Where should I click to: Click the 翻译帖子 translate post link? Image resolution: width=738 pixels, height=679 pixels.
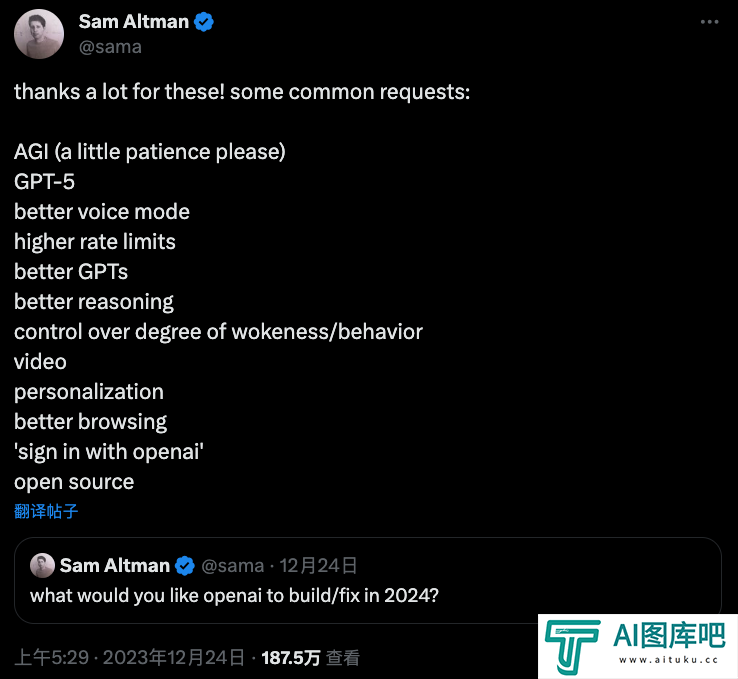pos(46,511)
